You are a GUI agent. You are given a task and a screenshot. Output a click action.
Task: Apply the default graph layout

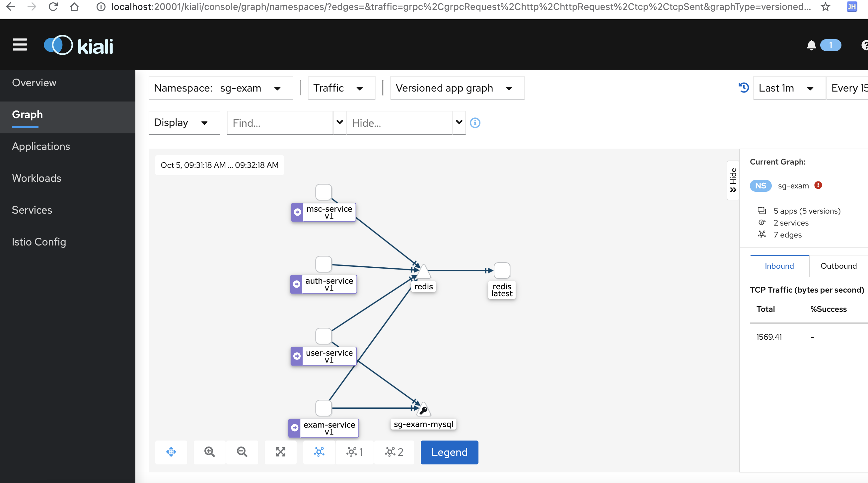click(319, 452)
